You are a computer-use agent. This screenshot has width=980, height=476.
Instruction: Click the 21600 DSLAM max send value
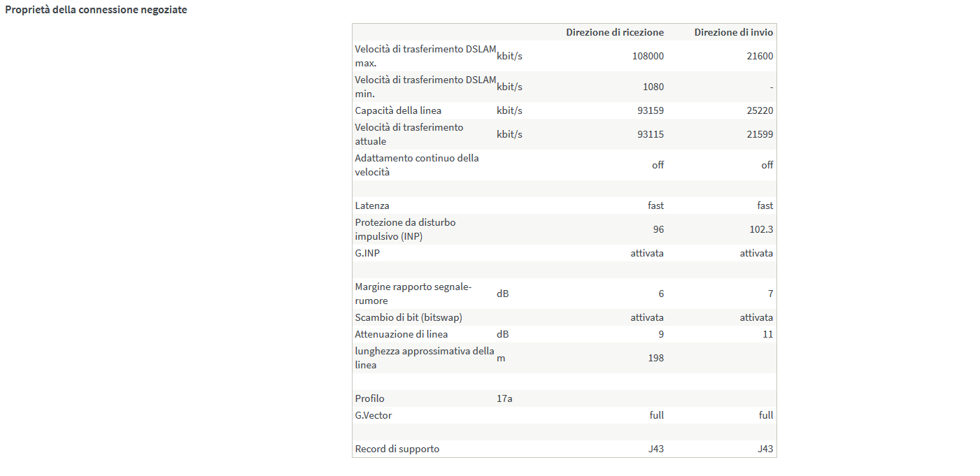point(760,56)
